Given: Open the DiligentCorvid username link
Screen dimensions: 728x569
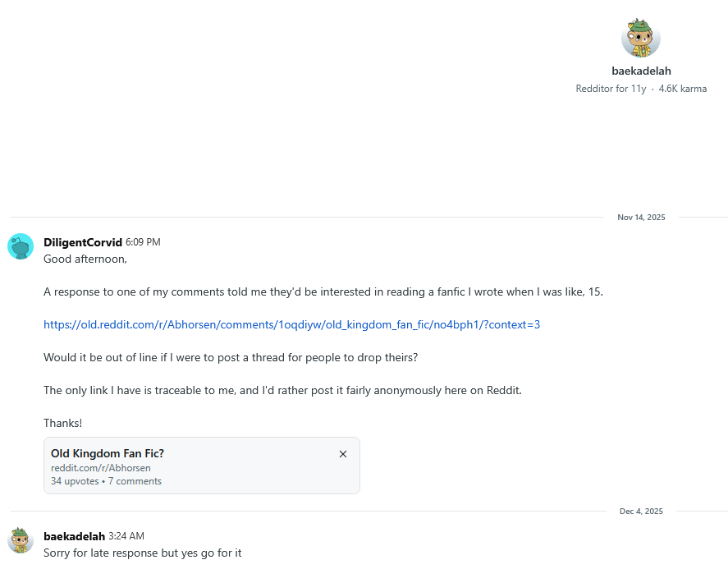Looking at the screenshot, I should [83, 242].
